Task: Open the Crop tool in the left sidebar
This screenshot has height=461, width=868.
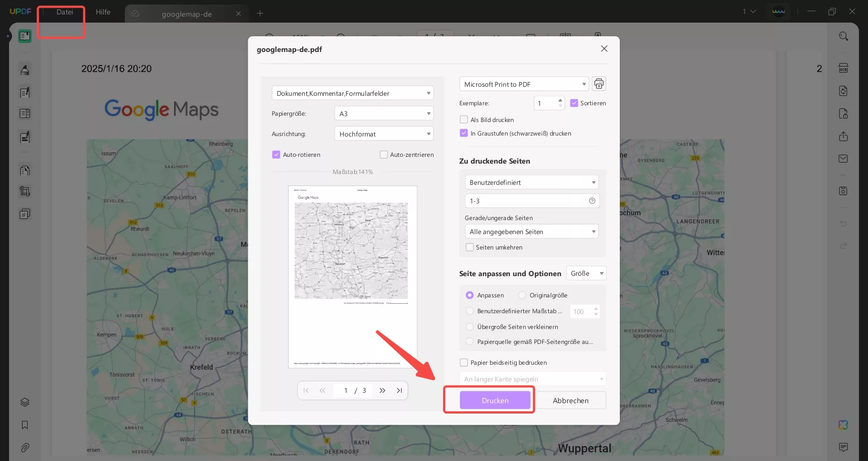Action: coord(25,191)
